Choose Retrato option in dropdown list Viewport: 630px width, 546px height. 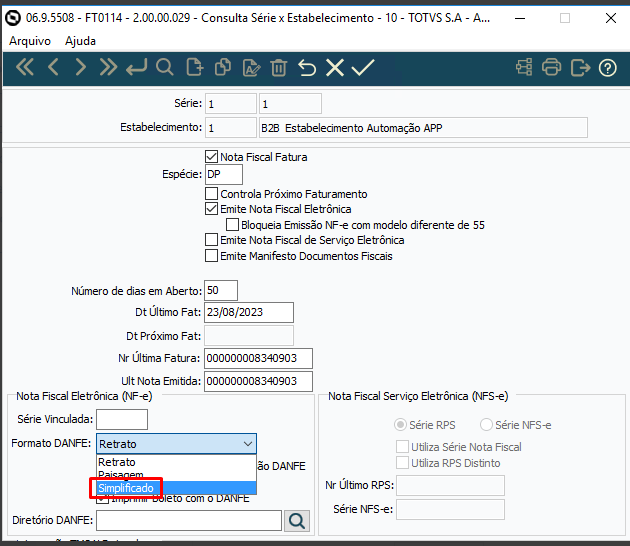coord(176,462)
